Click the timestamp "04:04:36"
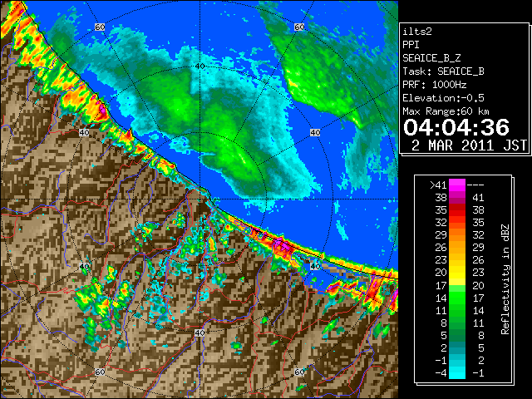The height and width of the screenshot is (399, 532). (x=456, y=127)
